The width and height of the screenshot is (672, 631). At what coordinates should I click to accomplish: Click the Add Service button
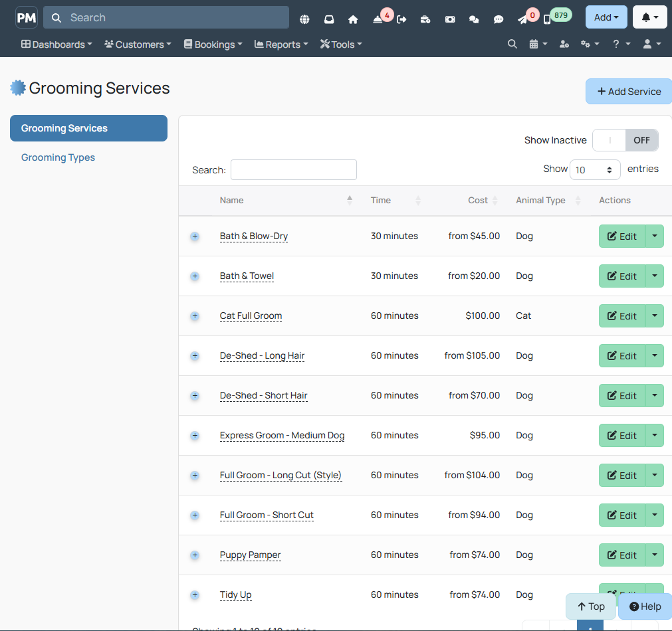629,91
